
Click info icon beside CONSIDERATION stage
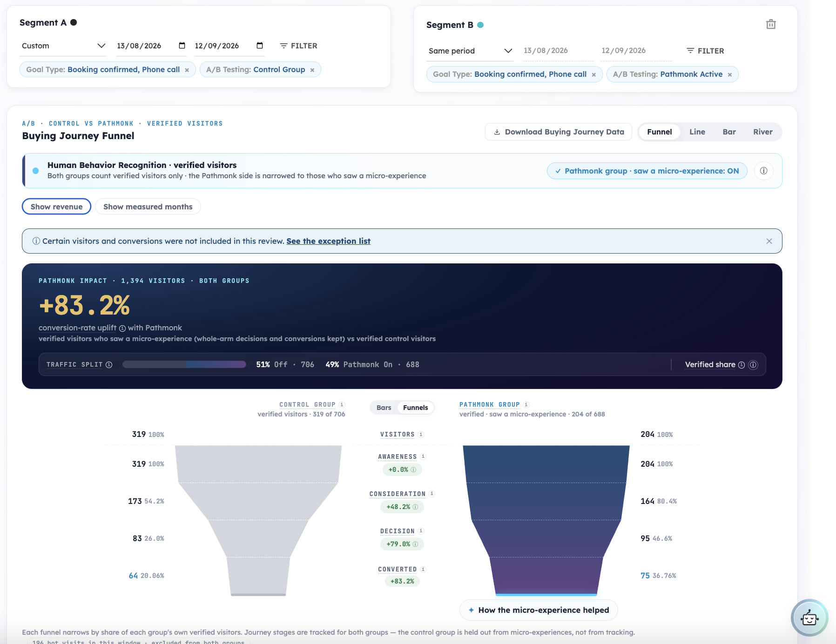click(x=432, y=494)
